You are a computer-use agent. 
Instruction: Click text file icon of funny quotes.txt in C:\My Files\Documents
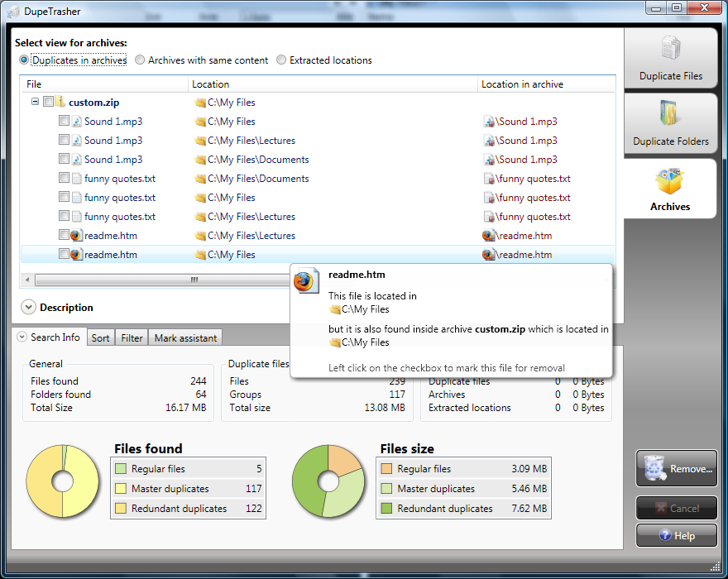pyautogui.click(x=77, y=179)
